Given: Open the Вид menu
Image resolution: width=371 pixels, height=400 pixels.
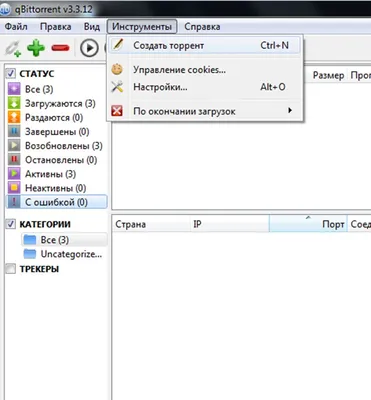Looking at the screenshot, I should point(92,27).
